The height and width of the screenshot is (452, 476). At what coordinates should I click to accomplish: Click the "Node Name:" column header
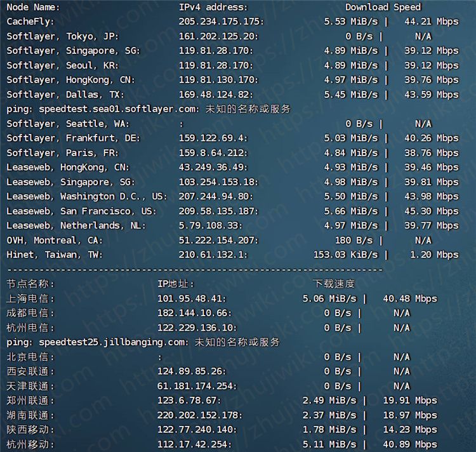pyautogui.click(x=33, y=7)
